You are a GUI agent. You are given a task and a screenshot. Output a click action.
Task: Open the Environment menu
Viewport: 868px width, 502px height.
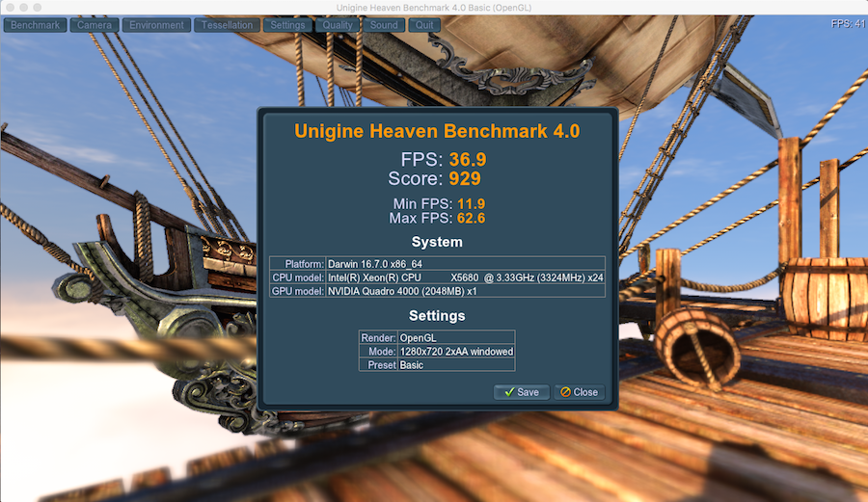tap(156, 25)
